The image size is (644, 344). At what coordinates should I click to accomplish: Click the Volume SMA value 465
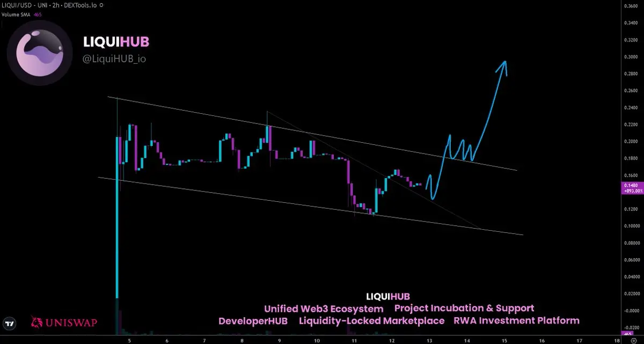[38, 14]
